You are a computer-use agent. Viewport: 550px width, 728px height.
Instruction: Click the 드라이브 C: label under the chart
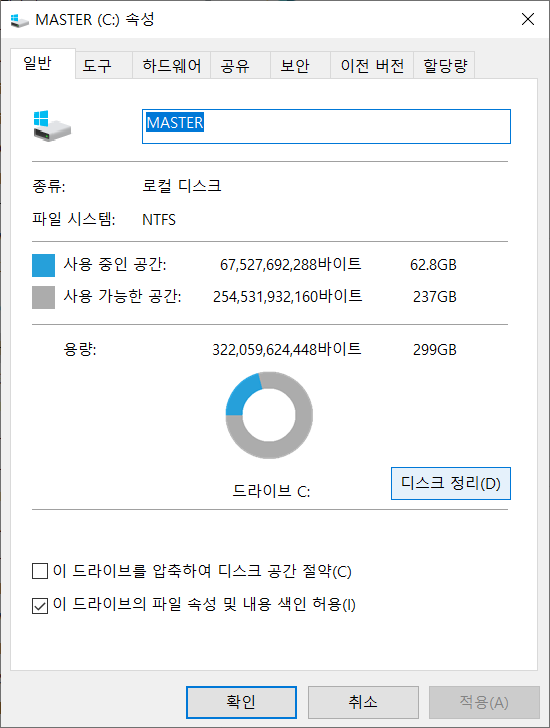271,491
